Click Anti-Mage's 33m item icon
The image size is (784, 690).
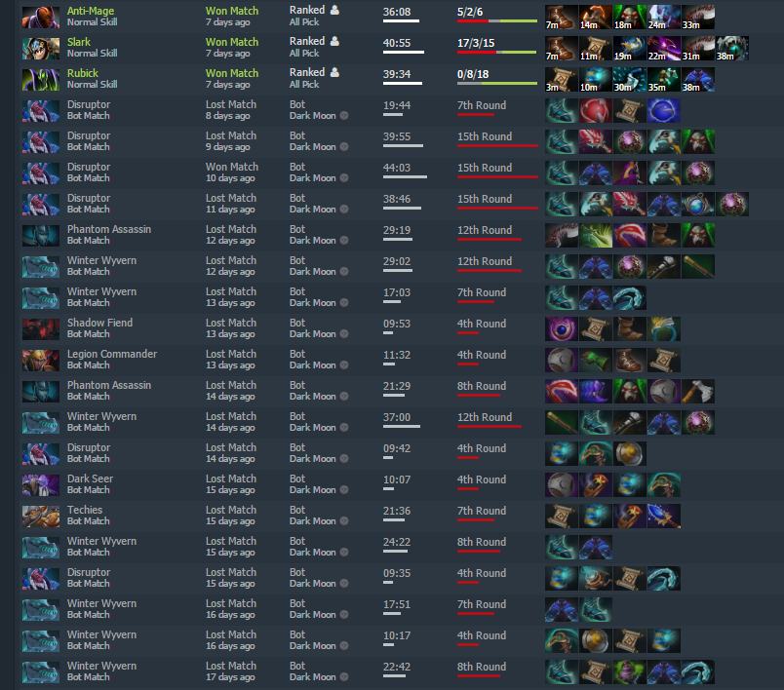coord(698,18)
